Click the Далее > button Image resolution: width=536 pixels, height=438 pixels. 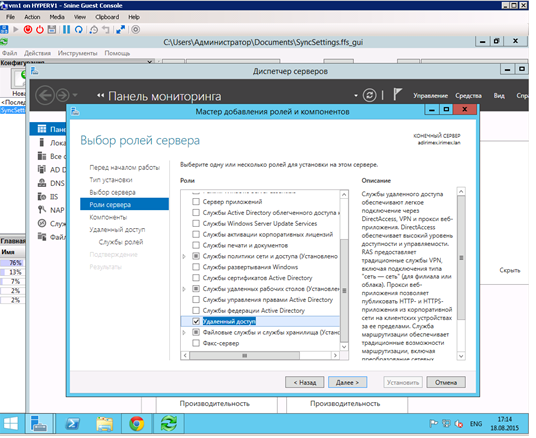click(347, 382)
